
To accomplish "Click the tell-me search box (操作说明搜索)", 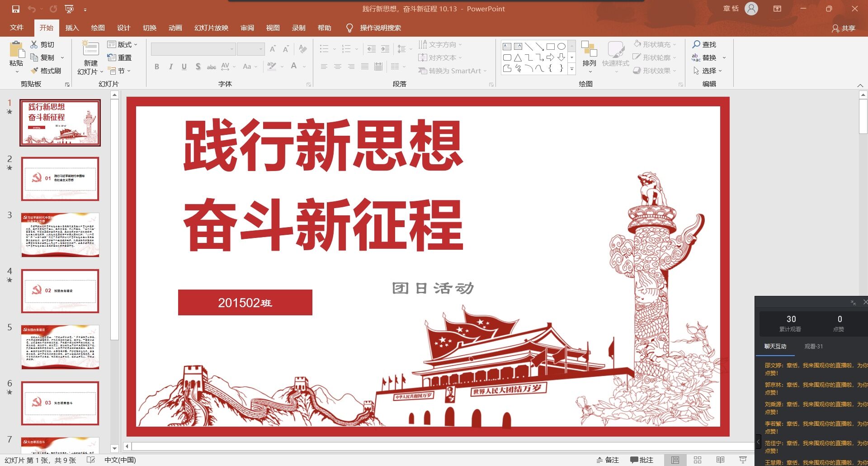I will coord(380,28).
